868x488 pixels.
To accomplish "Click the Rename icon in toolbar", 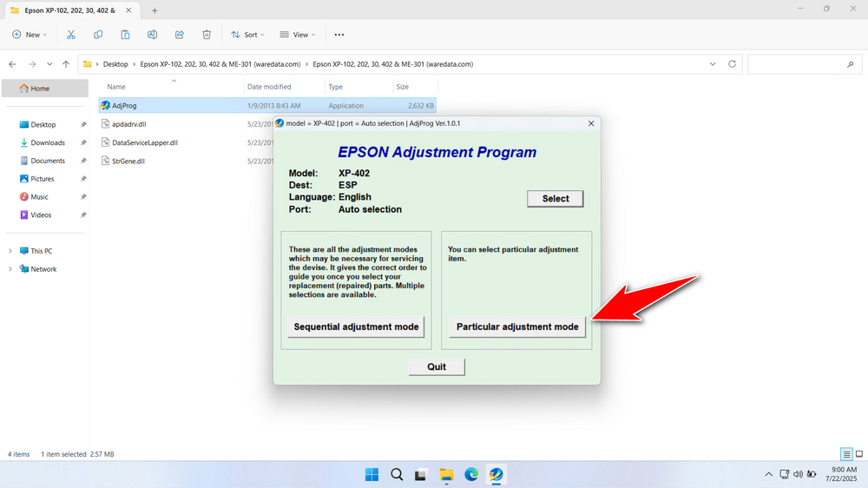I will pyautogui.click(x=152, y=35).
